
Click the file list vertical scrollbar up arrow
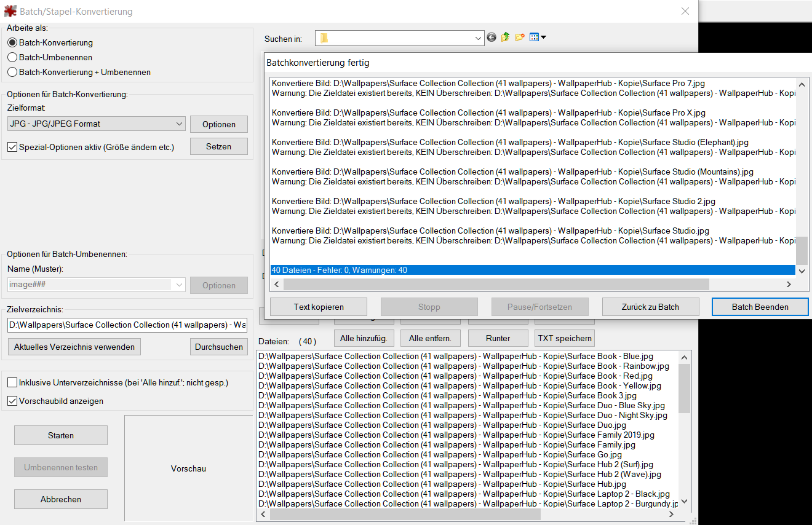[685, 357]
